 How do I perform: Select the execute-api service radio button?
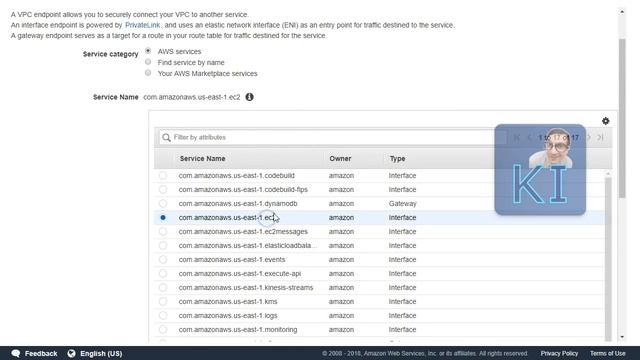coord(163,273)
